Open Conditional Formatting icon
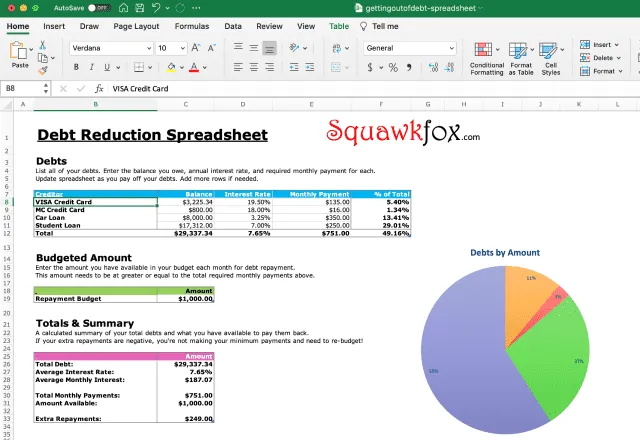 (x=487, y=50)
